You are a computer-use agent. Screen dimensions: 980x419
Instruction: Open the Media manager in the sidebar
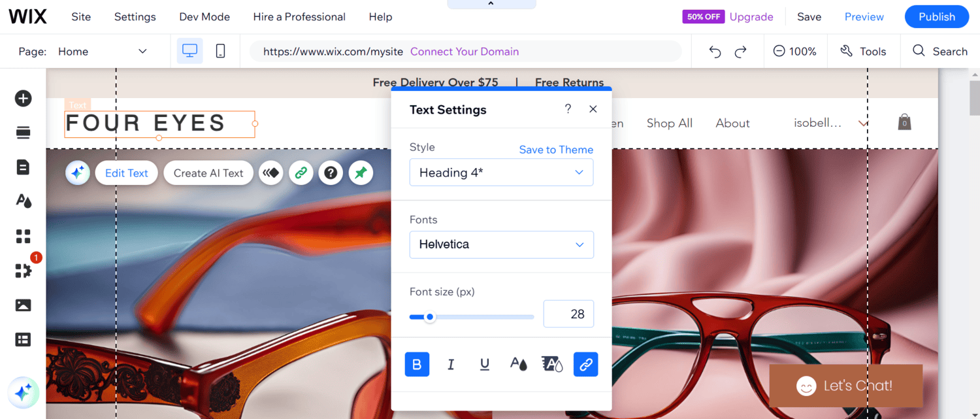point(23,305)
